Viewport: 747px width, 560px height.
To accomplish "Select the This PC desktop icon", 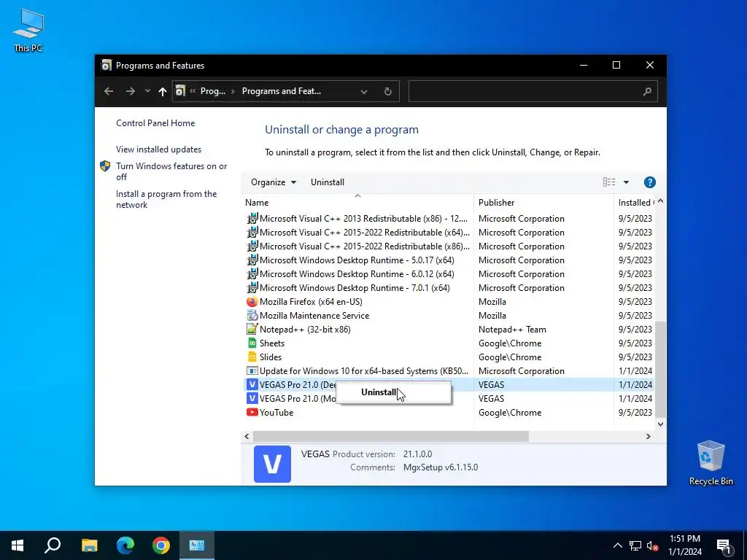I will pyautogui.click(x=28, y=30).
